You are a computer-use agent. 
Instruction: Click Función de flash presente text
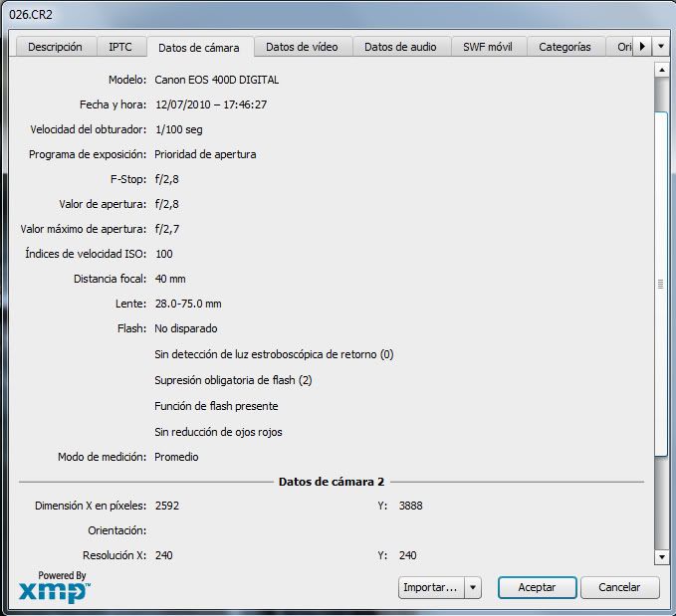pos(216,406)
